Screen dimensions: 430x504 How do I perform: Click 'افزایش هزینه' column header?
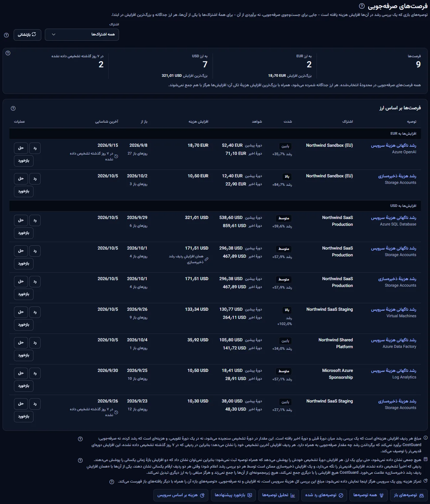pos(198,122)
